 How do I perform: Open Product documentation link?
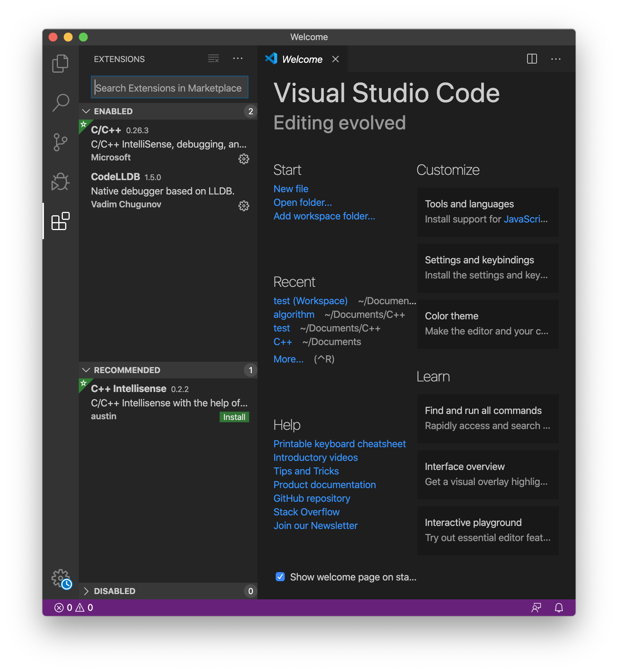(x=325, y=485)
